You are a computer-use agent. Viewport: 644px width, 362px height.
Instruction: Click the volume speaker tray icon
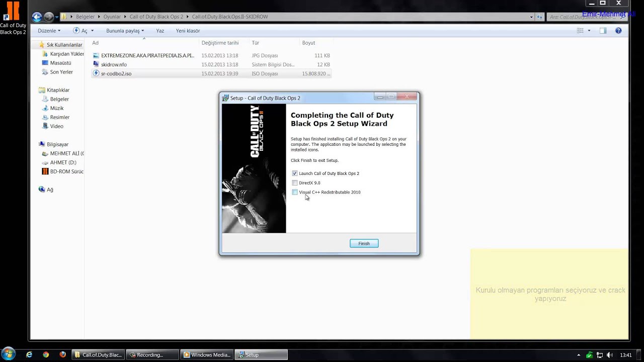click(610, 355)
